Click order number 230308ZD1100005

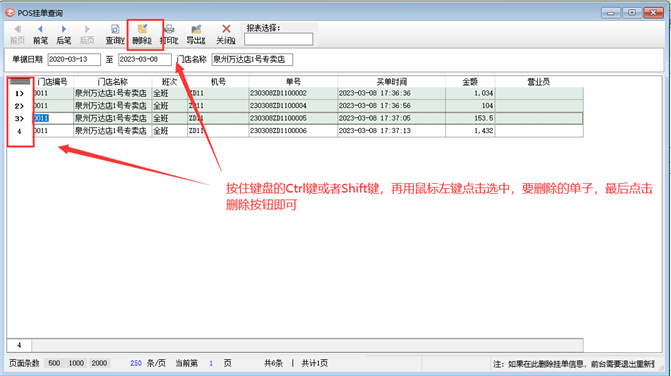tap(293, 118)
